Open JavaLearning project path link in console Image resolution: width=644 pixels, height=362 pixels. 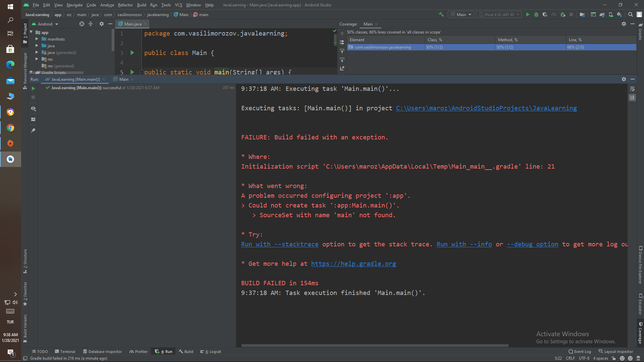[486, 108]
